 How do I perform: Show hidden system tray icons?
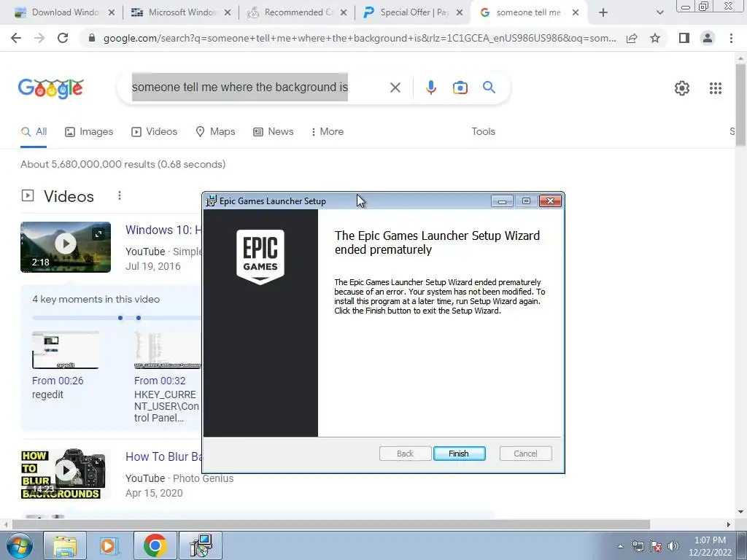(620, 546)
